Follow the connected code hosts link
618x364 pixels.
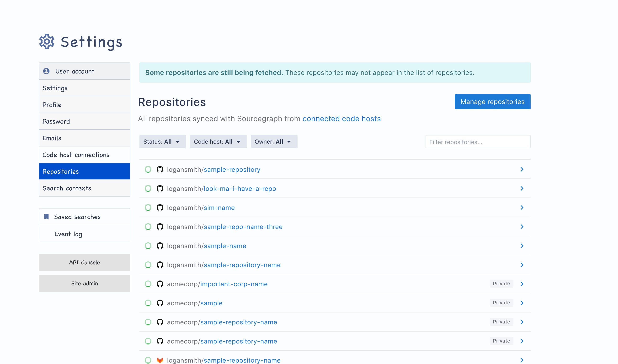341,119
